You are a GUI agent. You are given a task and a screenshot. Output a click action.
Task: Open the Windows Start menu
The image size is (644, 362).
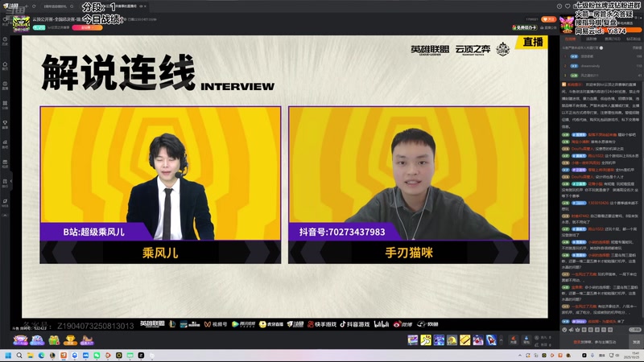tap(8, 356)
